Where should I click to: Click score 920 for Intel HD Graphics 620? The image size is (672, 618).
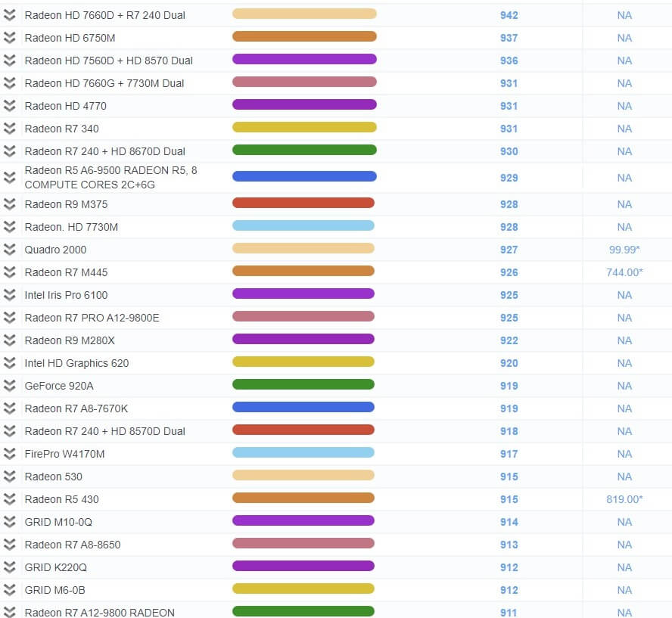tap(509, 363)
